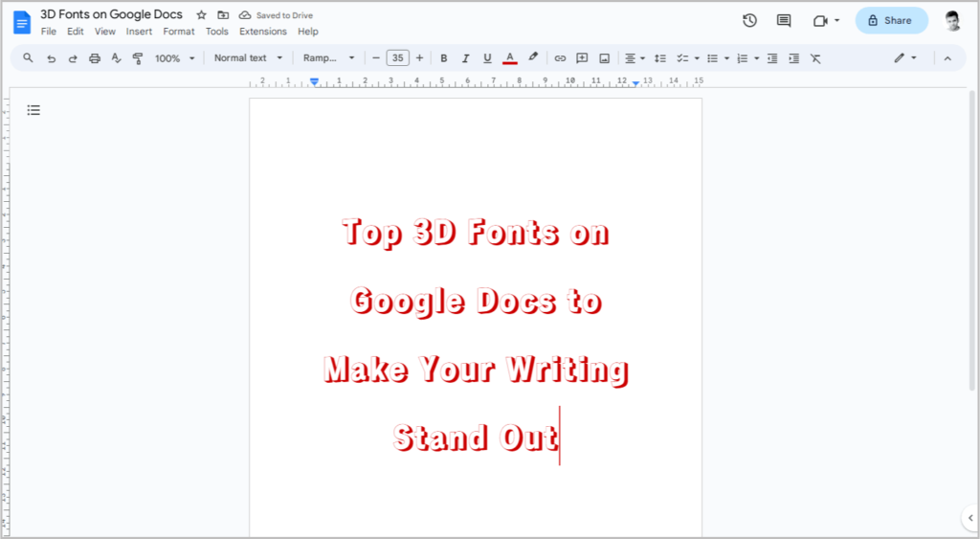The height and width of the screenshot is (539, 980).
Task: Clear formatting in toolbar
Action: (x=815, y=58)
